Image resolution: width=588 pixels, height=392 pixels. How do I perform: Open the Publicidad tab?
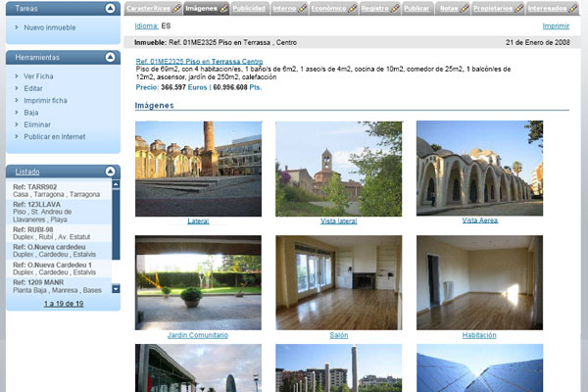tap(248, 8)
